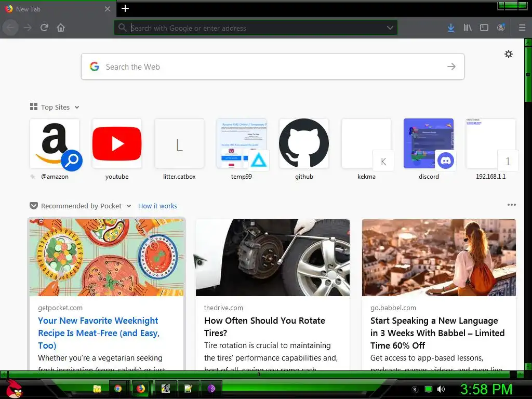Click the Search the Web box
Viewport: 532px width, 399px height.
(x=272, y=66)
